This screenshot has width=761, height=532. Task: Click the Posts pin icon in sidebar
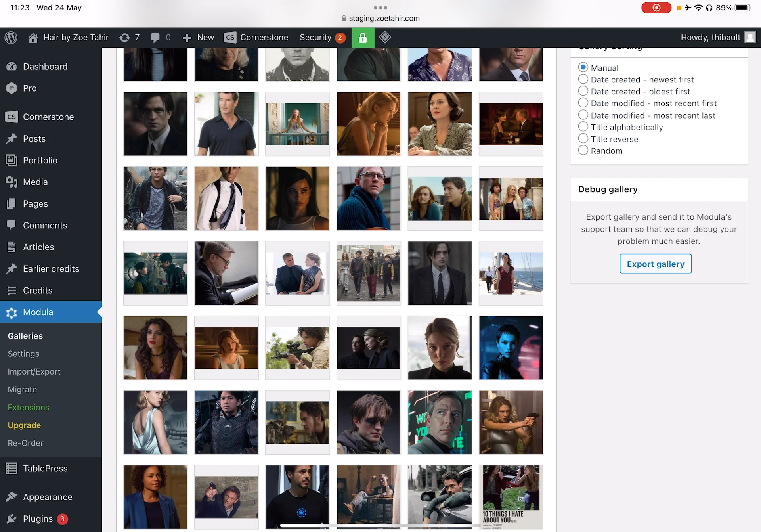pos(11,138)
